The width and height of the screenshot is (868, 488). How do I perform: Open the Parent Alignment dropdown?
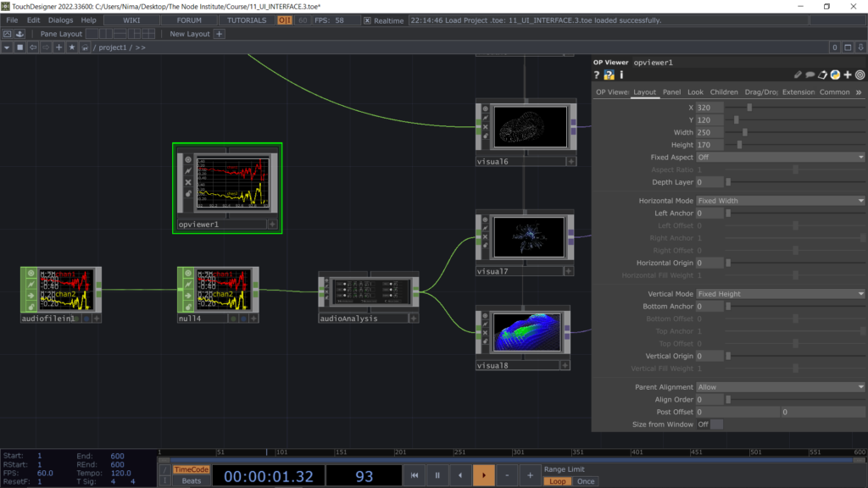[781, 386]
